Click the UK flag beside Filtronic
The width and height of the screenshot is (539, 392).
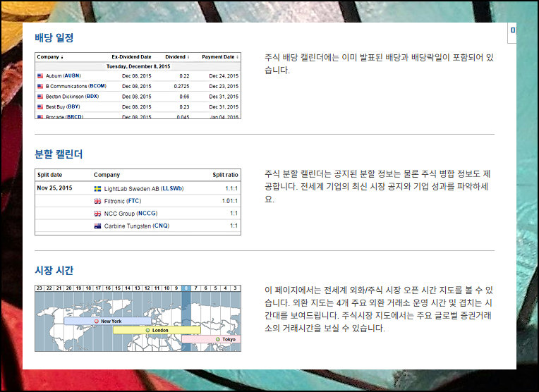[97, 201]
